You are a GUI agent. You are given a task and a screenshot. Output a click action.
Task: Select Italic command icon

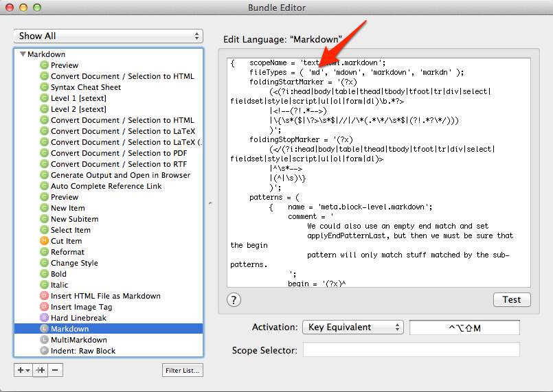click(x=44, y=284)
